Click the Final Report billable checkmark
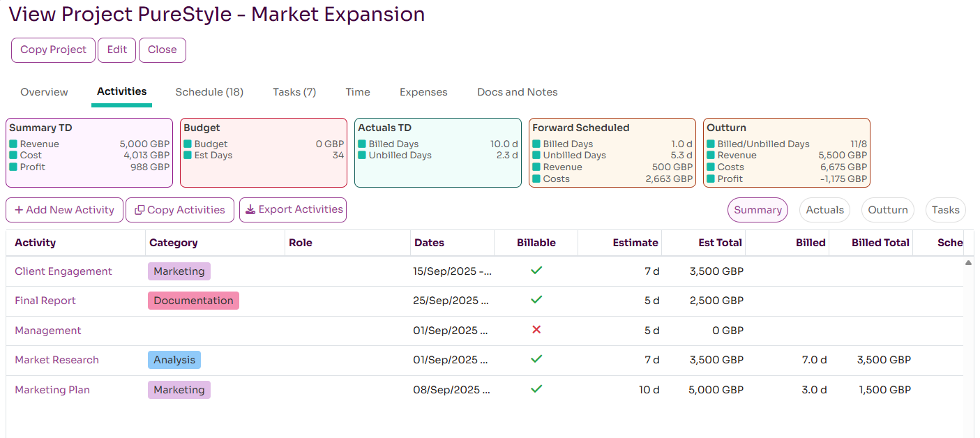Image resolution: width=980 pixels, height=438 pixels. tap(536, 299)
